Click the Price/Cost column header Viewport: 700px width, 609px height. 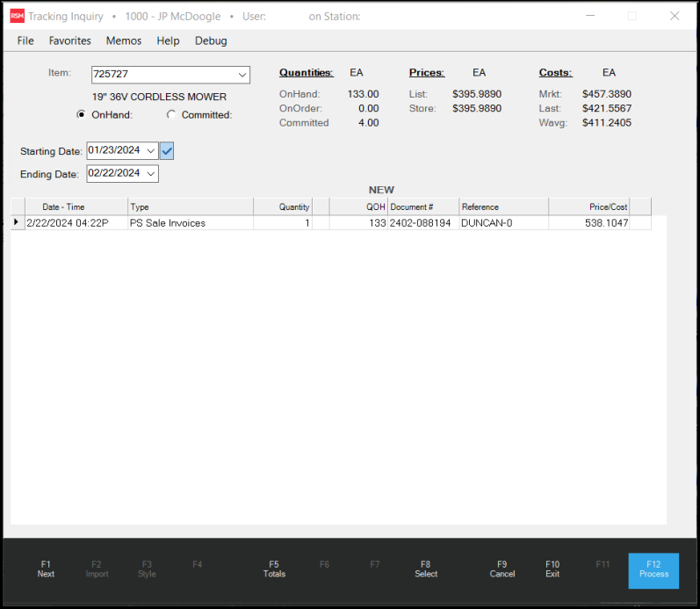(589, 207)
